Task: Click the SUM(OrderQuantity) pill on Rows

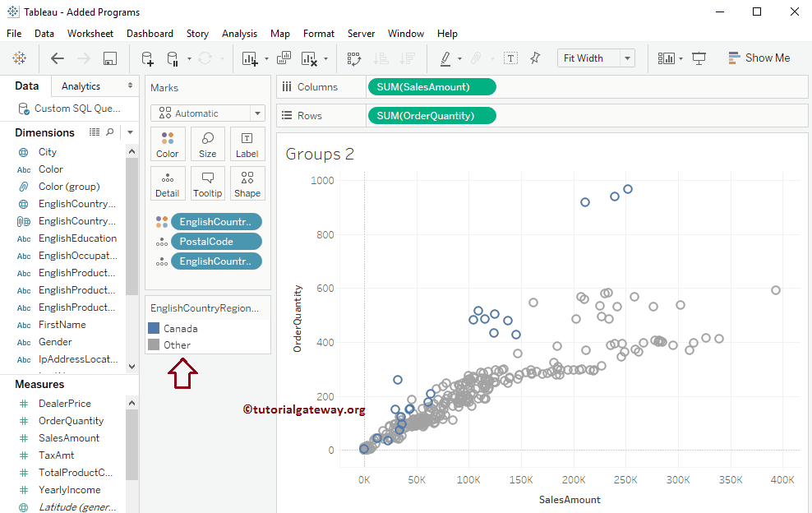Action: [432, 116]
